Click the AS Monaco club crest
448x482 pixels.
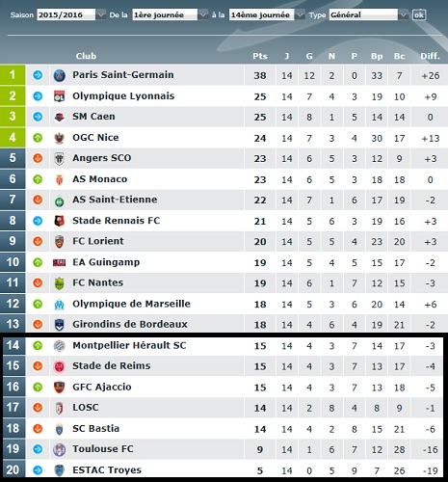(59, 179)
